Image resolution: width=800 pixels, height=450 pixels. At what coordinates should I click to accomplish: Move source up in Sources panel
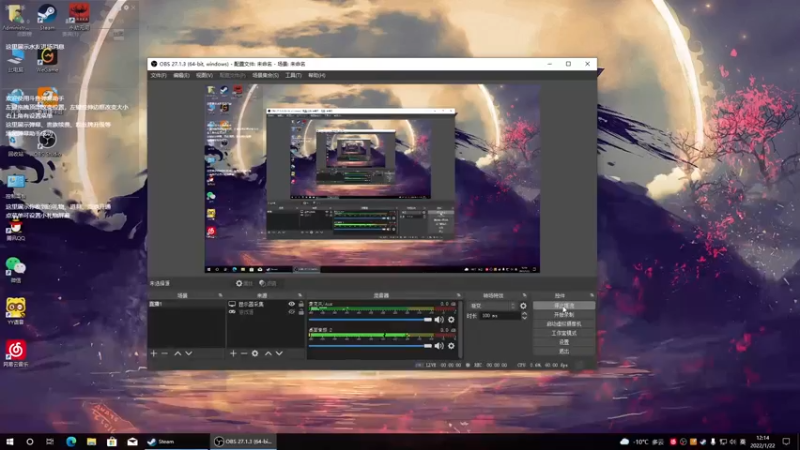(268, 353)
